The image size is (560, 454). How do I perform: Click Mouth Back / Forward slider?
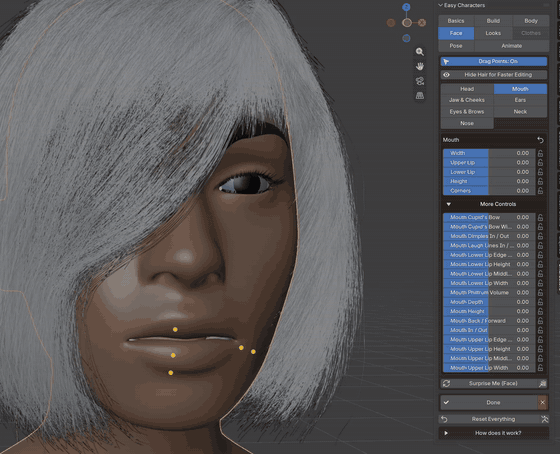489,321
